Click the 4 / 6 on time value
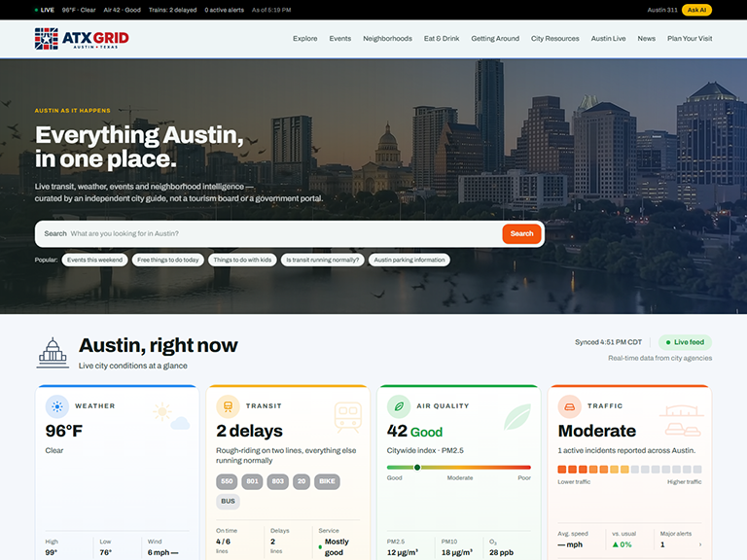The height and width of the screenshot is (560, 747). coord(223,542)
